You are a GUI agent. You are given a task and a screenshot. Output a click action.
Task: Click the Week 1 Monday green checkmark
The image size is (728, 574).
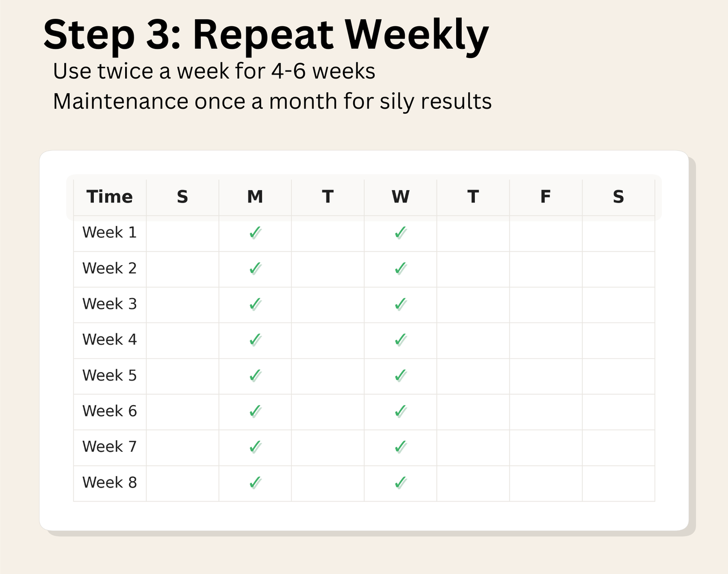tap(255, 233)
